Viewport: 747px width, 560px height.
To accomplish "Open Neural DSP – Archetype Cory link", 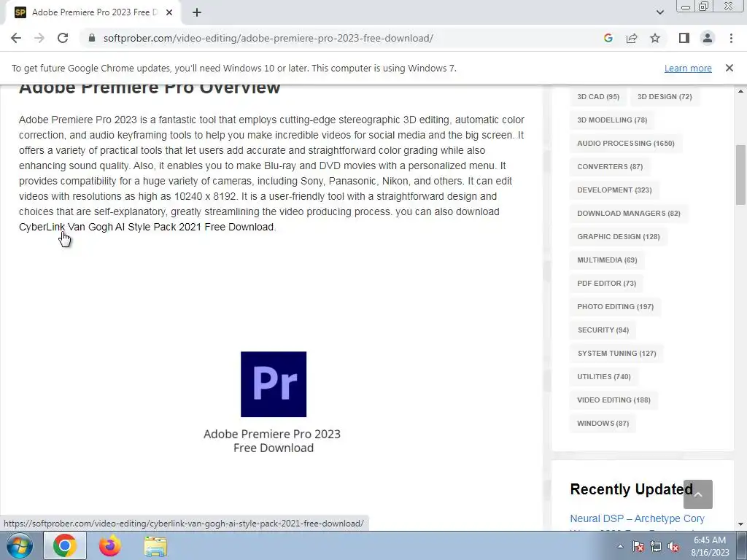I will pyautogui.click(x=637, y=518).
